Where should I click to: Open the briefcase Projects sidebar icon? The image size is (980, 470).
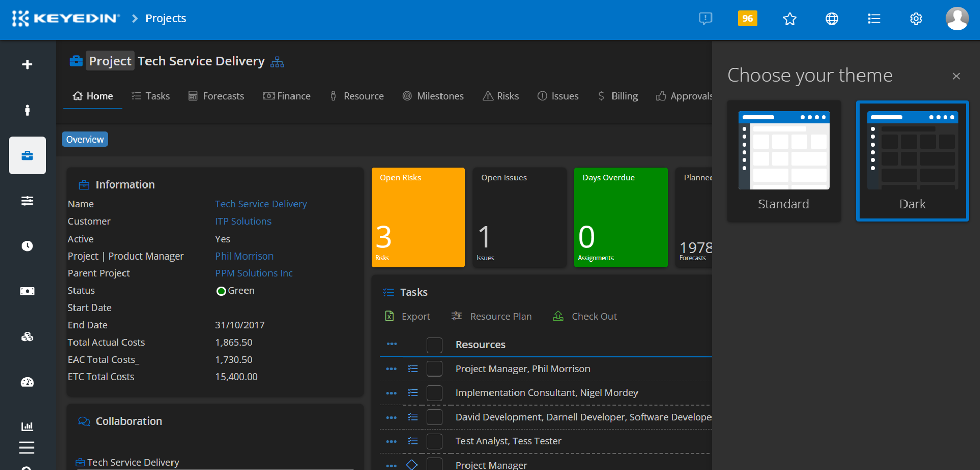(27, 155)
